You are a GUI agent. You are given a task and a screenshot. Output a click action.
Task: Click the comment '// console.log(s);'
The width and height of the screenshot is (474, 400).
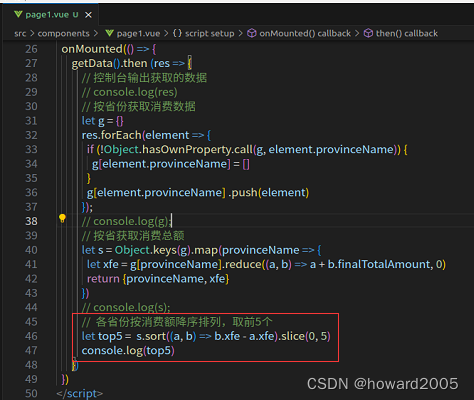126,307
